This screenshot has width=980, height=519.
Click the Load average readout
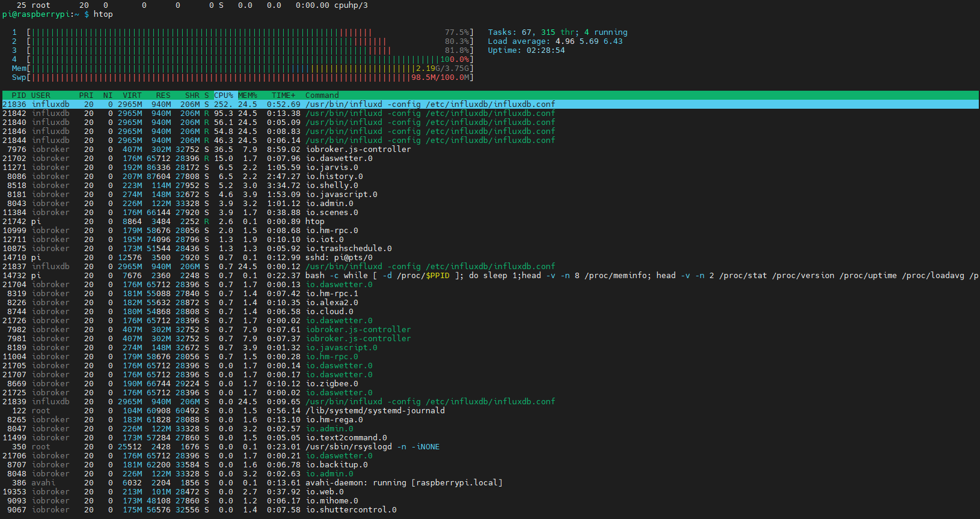(555, 41)
